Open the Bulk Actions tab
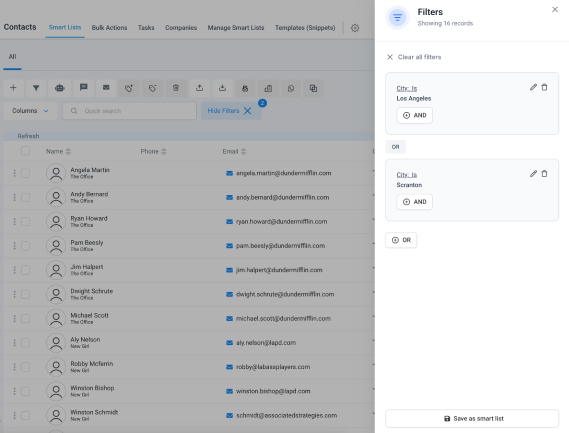Viewport: 569px width, 433px height. pos(109,28)
